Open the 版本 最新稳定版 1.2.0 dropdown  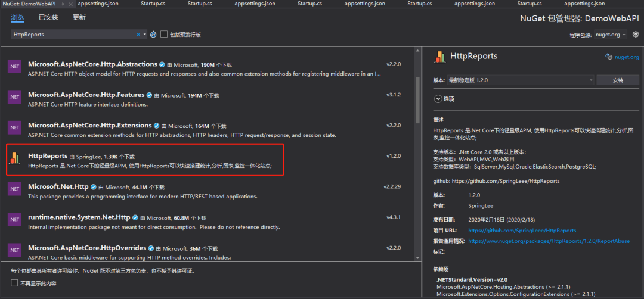coord(521,80)
